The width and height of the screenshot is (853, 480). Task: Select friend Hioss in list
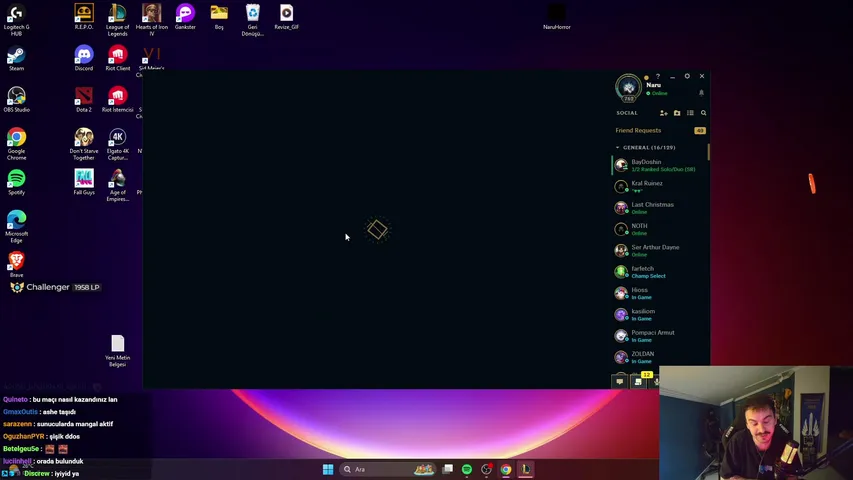[x=659, y=292]
